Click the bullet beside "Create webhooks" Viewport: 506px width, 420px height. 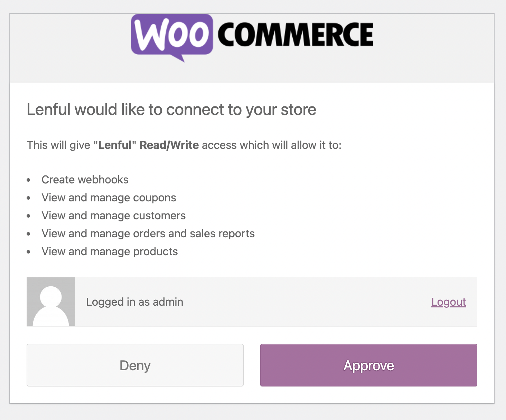click(29, 180)
